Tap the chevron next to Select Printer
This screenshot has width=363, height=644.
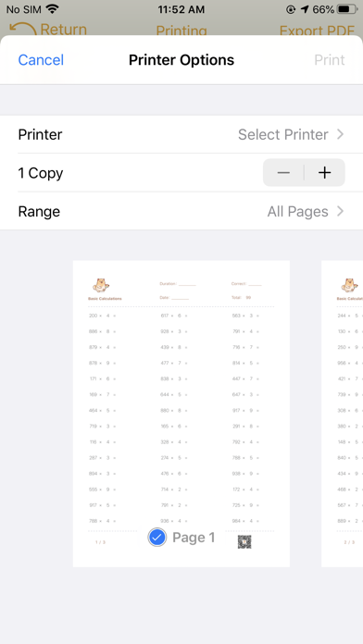(x=340, y=134)
